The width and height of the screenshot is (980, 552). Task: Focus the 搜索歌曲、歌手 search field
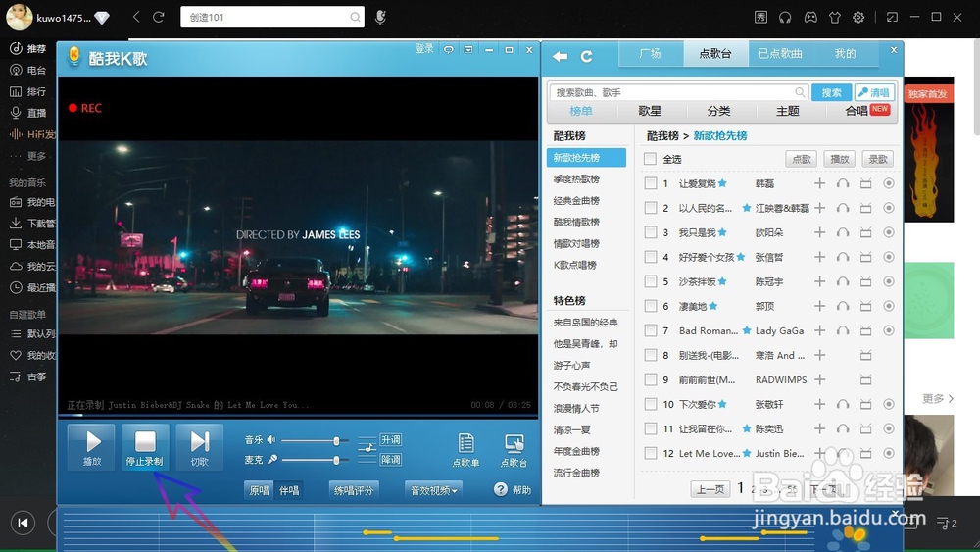coord(679,92)
